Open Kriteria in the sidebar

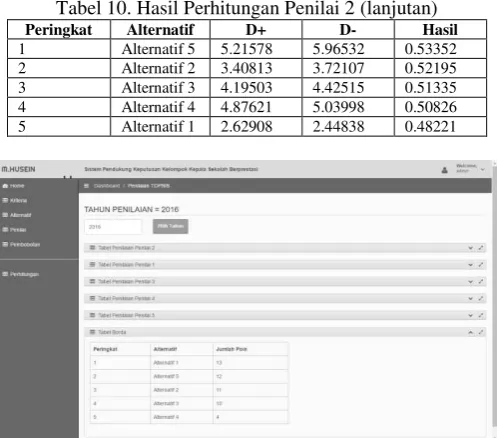[x=15, y=200]
